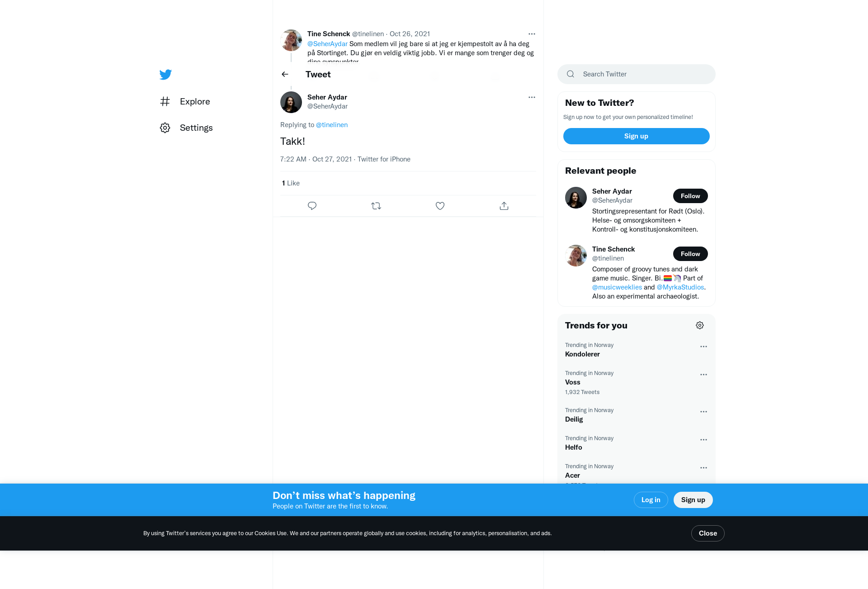Share the tweet via share icon

click(x=504, y=206)
